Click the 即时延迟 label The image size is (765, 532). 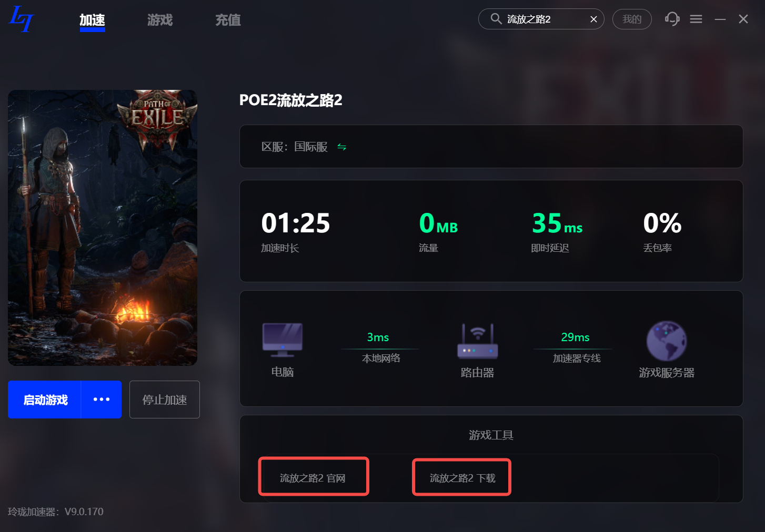pos(550,248)
